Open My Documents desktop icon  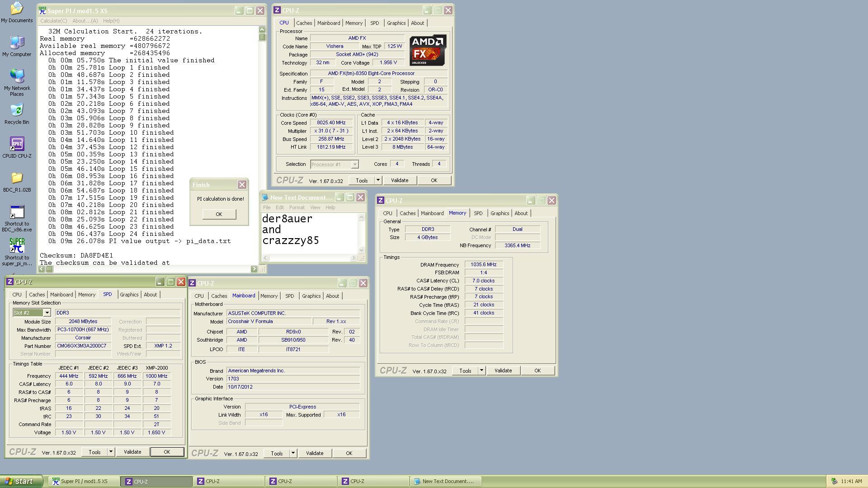click(17, 12)
